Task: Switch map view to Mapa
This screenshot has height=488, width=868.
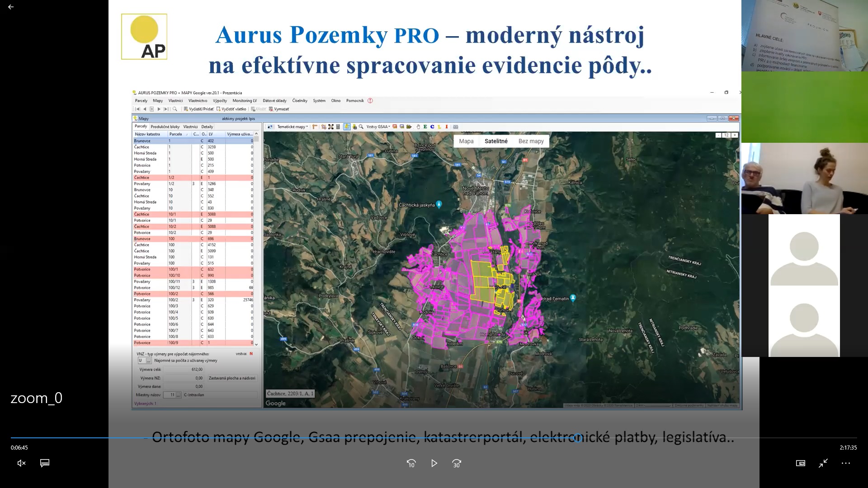Action: pyautogui.click(x=466, y=141)
